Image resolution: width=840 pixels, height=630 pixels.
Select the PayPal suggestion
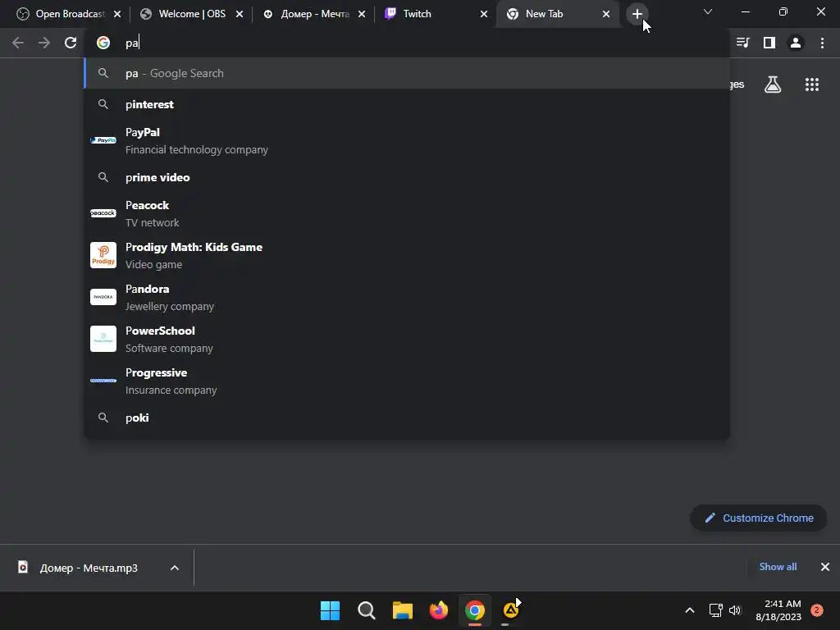tap(407, 140)
